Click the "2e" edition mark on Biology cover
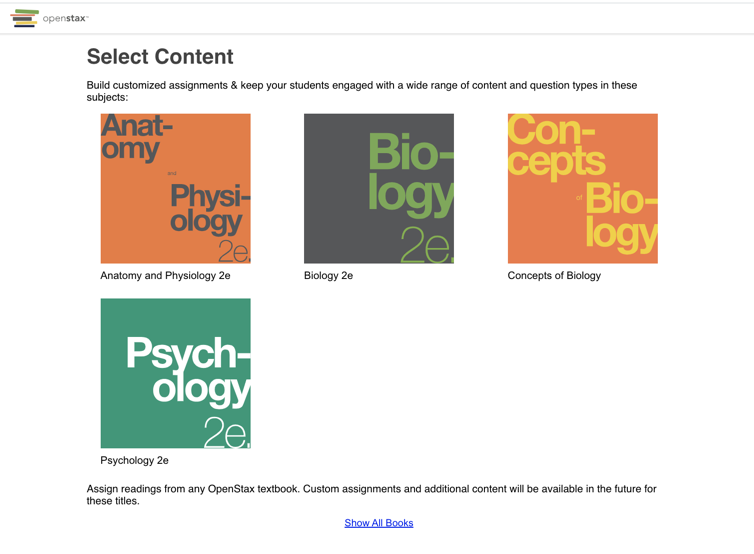This screenshot has width=754, height=554. (426, 245)
